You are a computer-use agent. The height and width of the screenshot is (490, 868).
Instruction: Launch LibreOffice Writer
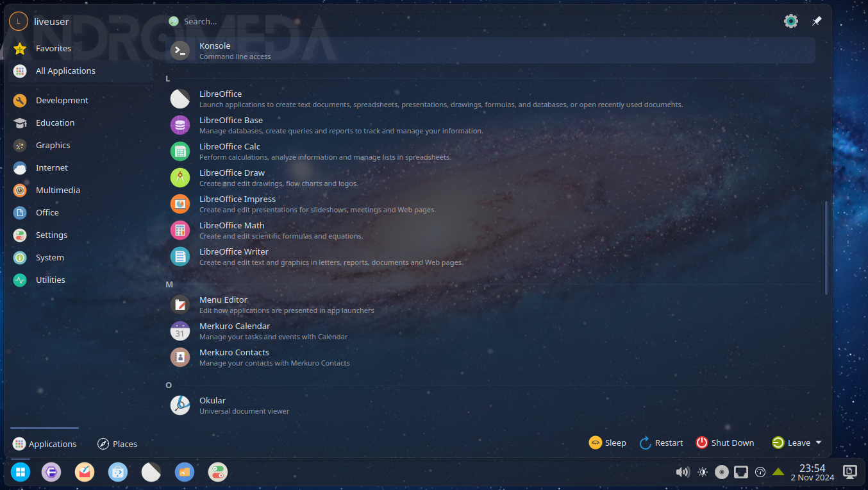[x=490, y=257]
